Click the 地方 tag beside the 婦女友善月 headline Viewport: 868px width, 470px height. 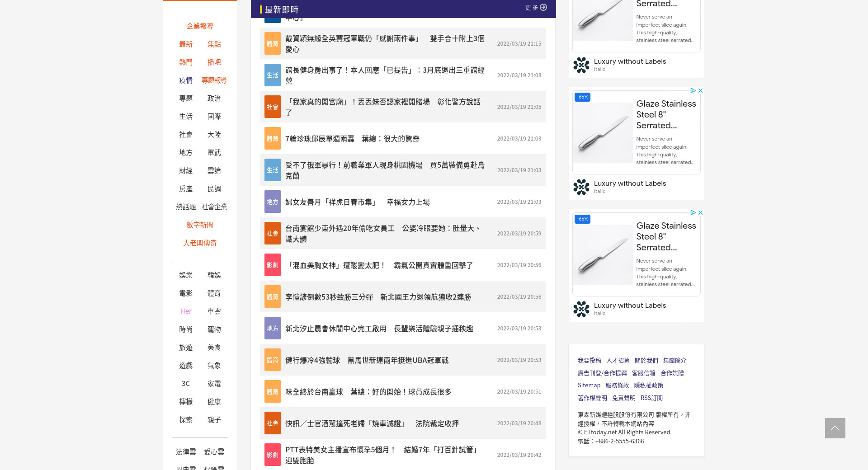(x=272, y=202)
